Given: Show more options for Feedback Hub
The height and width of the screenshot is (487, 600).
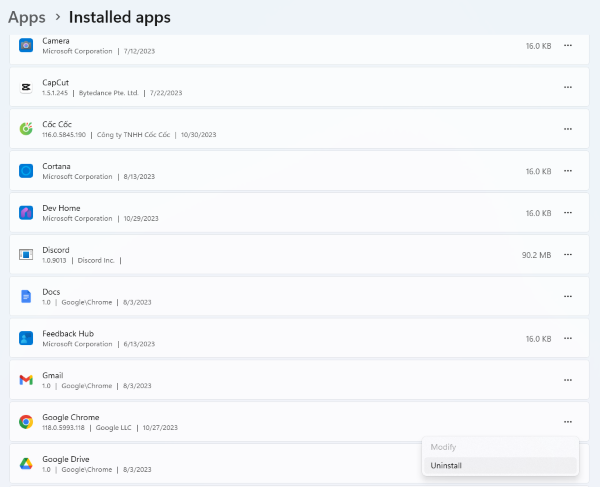Looking at the screenshot, I should (568, 338).
